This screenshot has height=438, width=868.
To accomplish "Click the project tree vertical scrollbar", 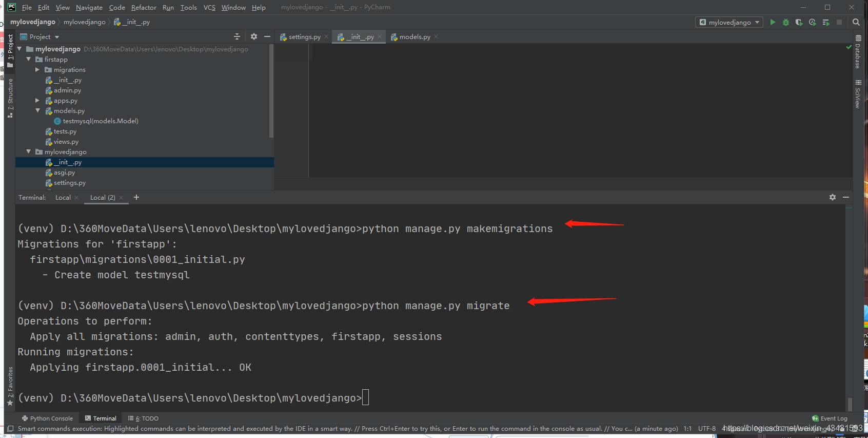I will click(x=271, y=91).
